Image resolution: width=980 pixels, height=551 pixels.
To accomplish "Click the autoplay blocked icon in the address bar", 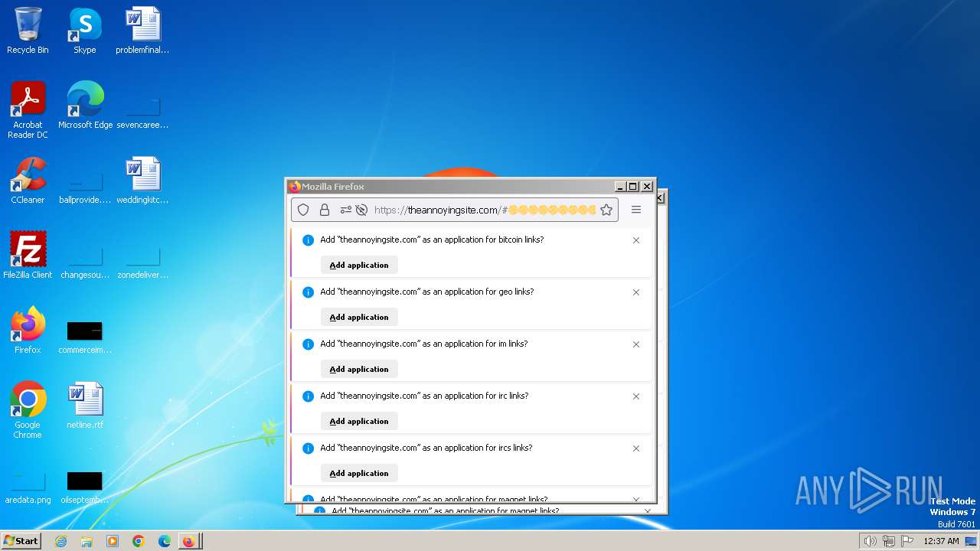I will 361,210.
